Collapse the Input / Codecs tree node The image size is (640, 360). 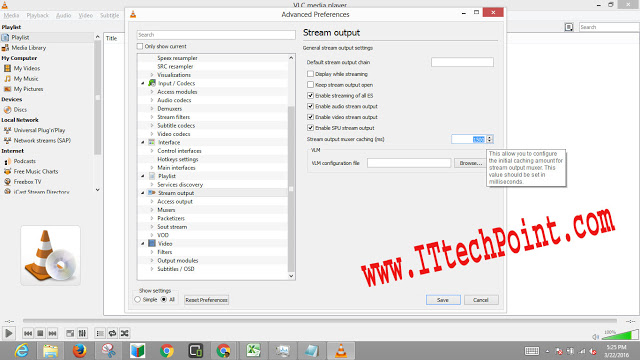point(143,83)
